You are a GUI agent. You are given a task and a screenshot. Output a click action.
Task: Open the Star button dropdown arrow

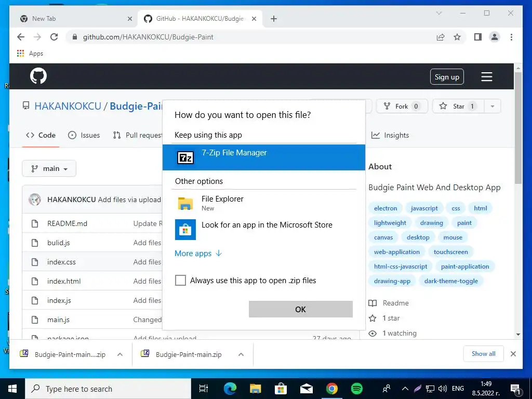tap(493, 106)
